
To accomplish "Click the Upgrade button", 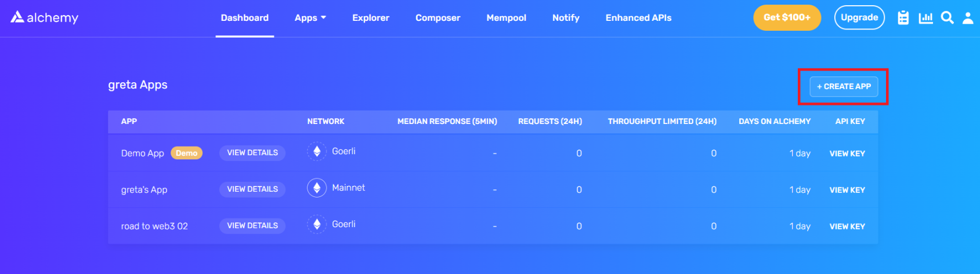I will (859, 17).
